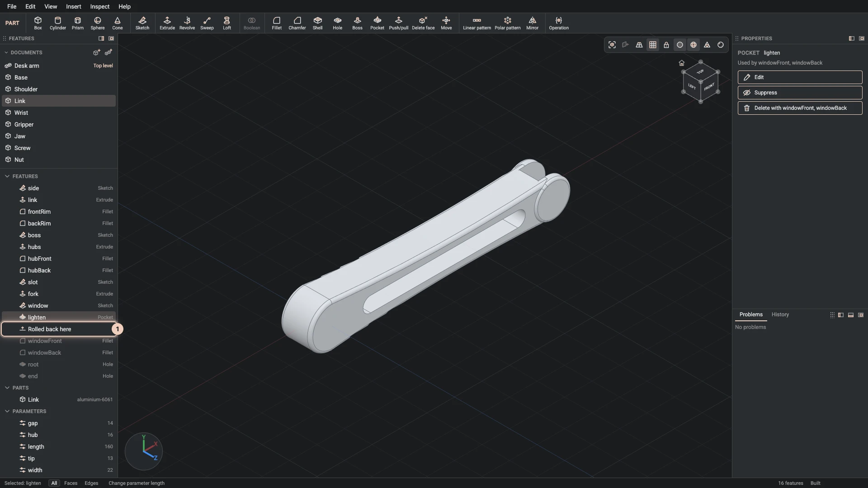
Task: Click the Polar pattern tool
Action: coord(508,23)
